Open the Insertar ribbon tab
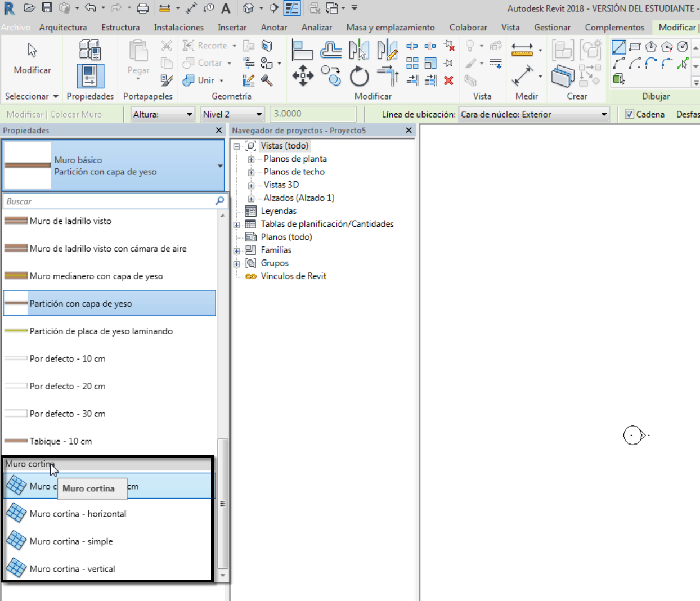Image resolution: width=700 pixels, height=601 pixels. pos(232,27)
